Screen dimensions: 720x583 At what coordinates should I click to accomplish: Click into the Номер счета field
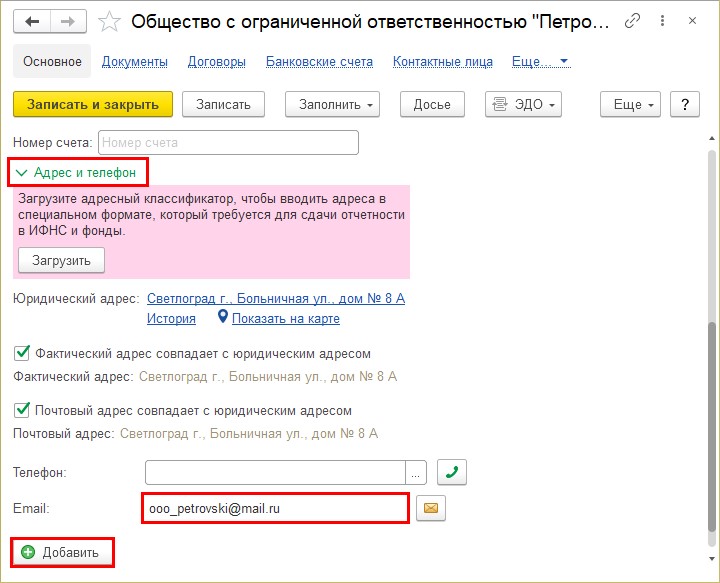[228, 142]
